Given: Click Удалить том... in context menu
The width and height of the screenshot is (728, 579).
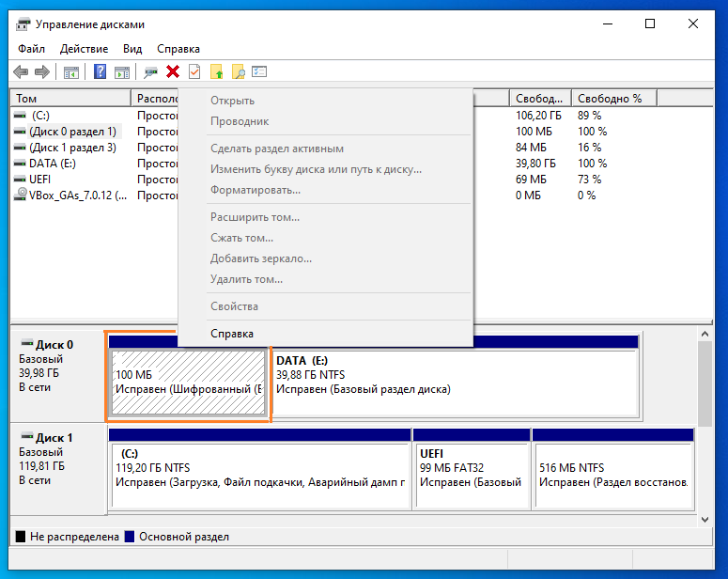Looking at the screenshot, I should point(325,279).
